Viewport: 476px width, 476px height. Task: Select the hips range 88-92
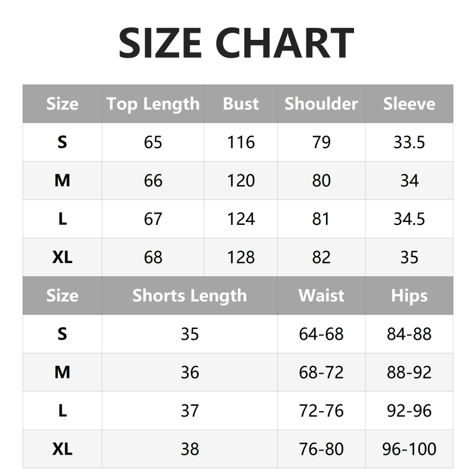(409, 372)
